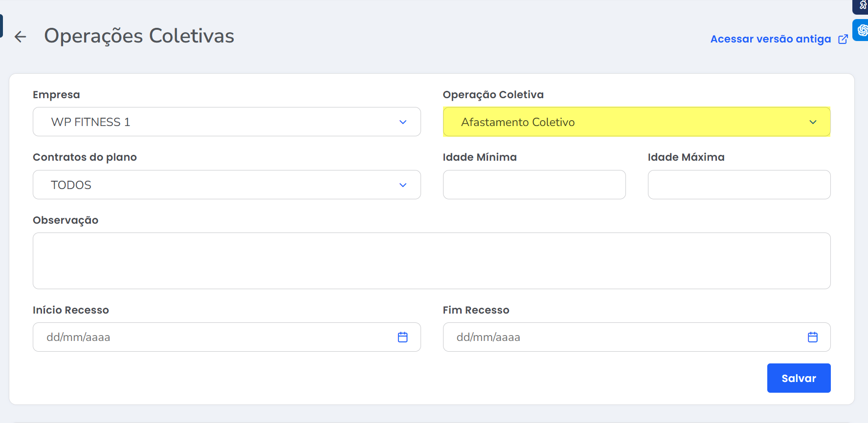Click the chevron in the Empresa field

click(x=402, y=122)
